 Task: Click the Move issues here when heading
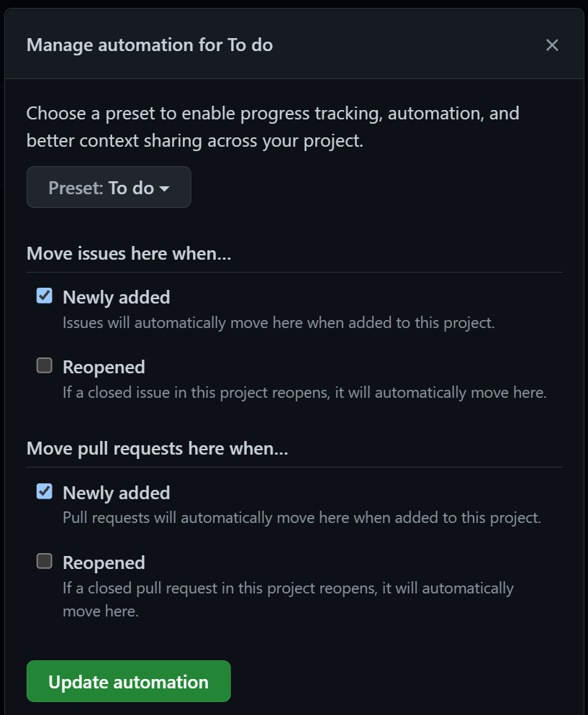[129, 253]
